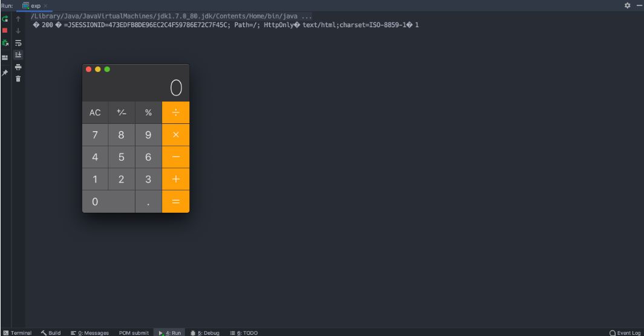Viewport: 644px width, 336px height.
Task: Switch to the 5: Debug tab
Action: click(205, 332)
